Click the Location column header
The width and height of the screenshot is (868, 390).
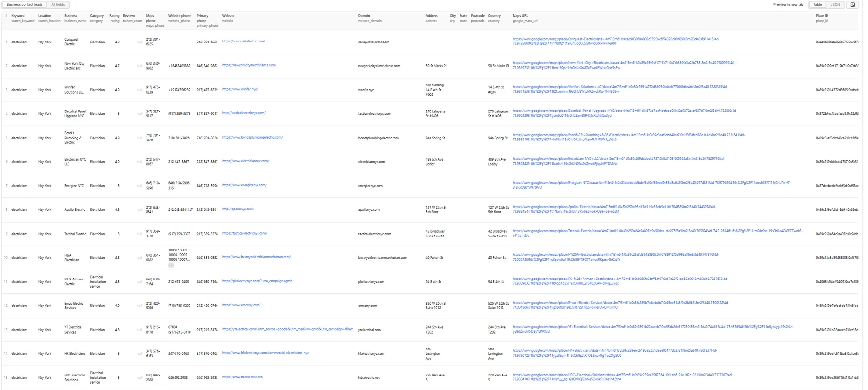(49, 18)
